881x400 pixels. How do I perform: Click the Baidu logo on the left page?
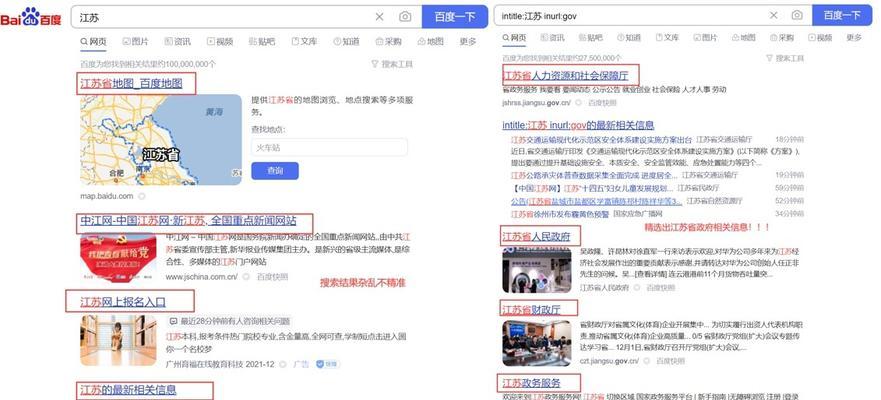[x=31, y=17]
